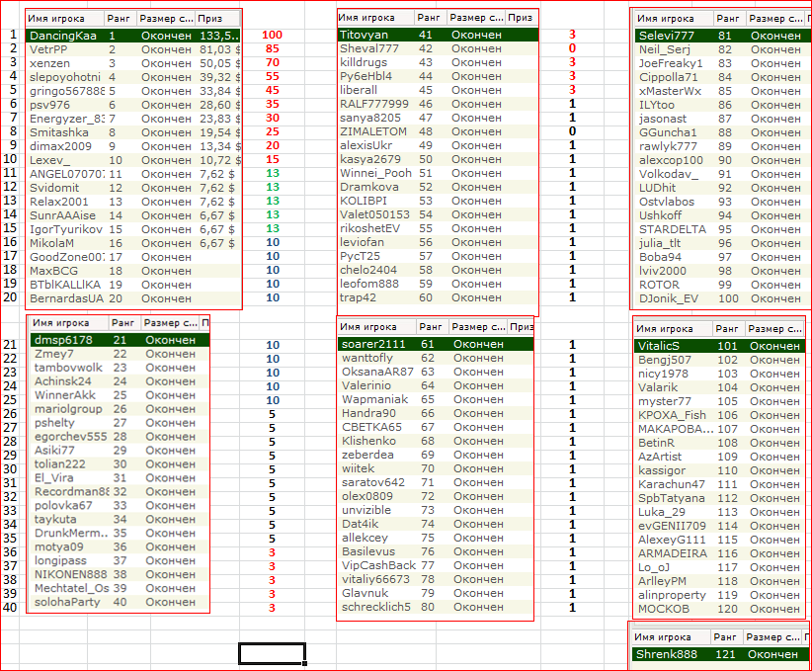Select the player name ZIMALETOM
The width and height of the screenshot is (812, 671).
[373, 131]
